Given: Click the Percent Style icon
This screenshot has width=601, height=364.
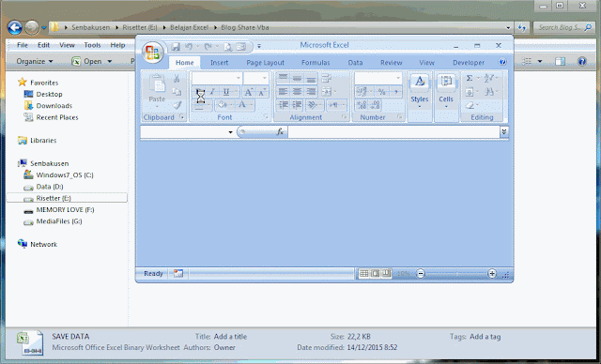Looking at the screenshot, I should 382,92.
